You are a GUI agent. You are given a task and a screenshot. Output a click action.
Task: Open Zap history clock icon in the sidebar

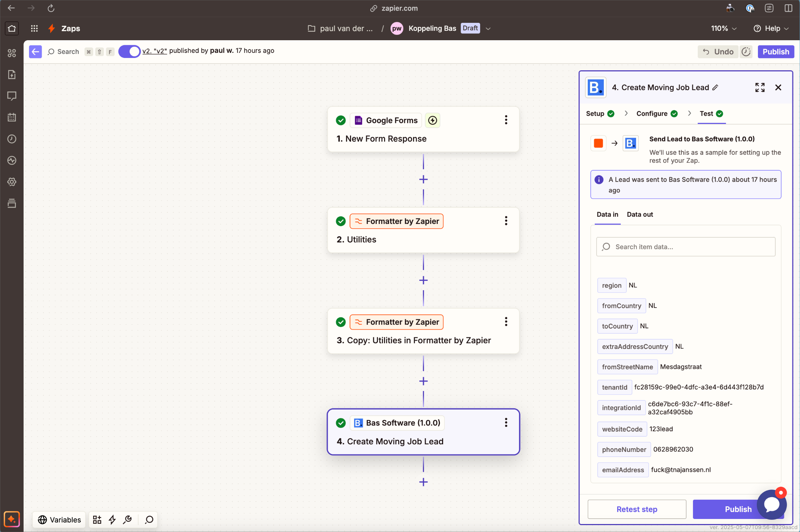coord(12,139)
